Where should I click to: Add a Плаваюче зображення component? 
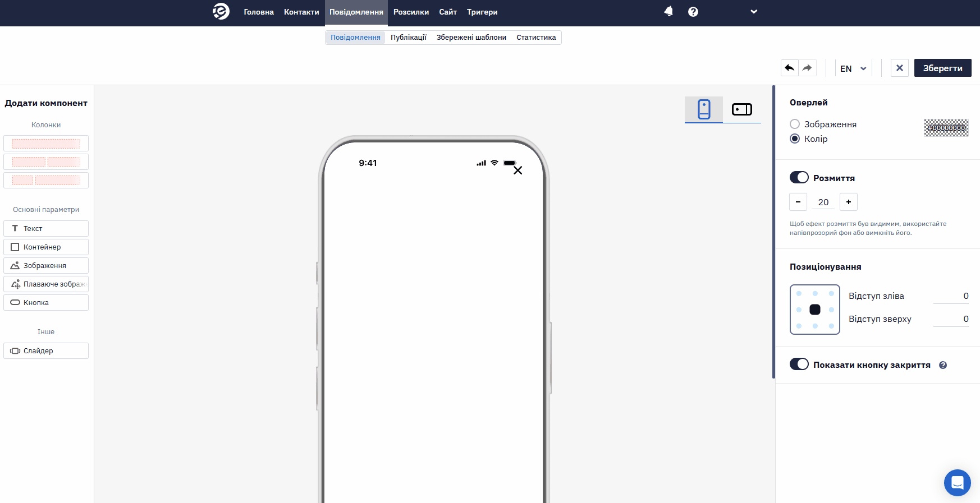click(x=46, y=284)
